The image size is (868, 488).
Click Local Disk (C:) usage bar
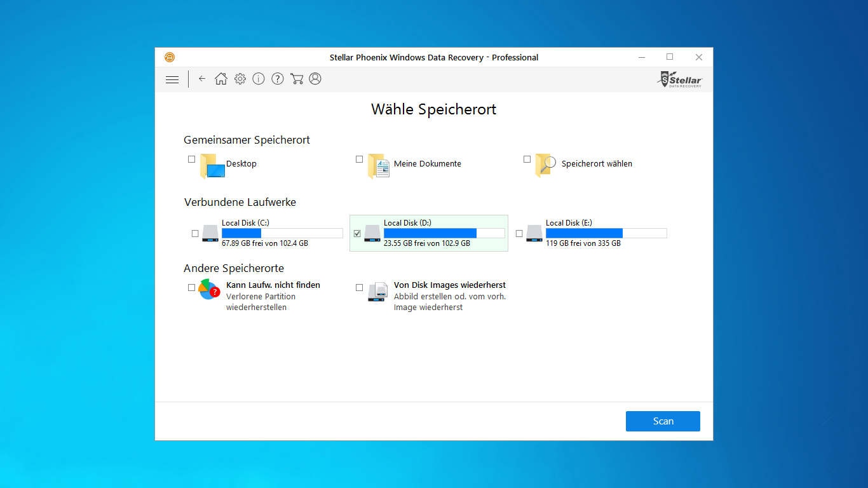282,233
